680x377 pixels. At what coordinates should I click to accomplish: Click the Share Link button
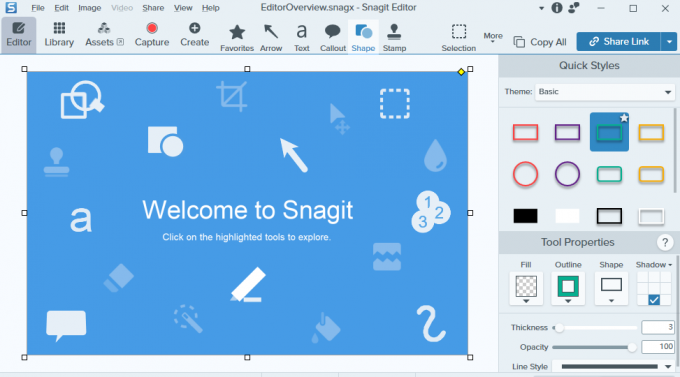point(618,42)
